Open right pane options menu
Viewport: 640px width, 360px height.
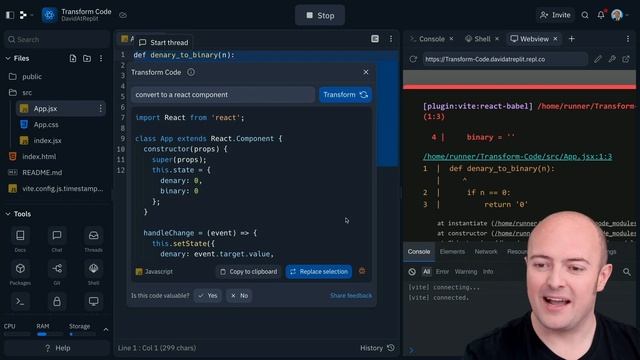click(x=628, y=39)
